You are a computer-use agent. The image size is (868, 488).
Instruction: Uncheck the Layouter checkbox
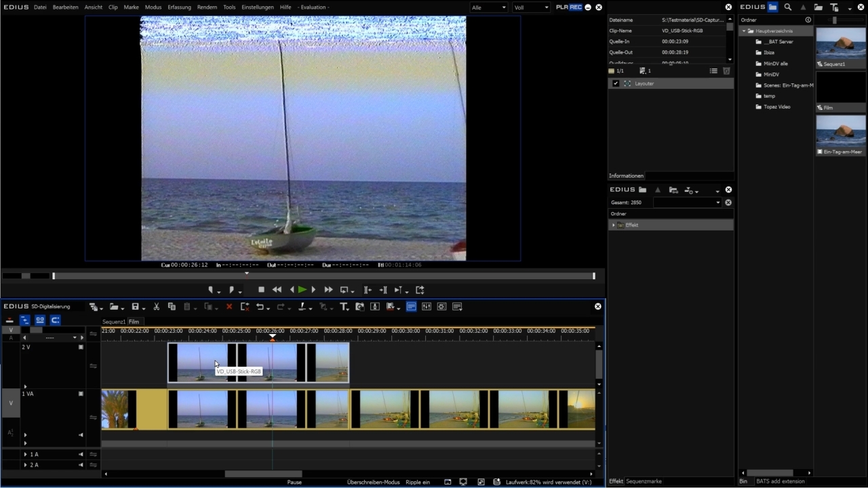[616, 83]
